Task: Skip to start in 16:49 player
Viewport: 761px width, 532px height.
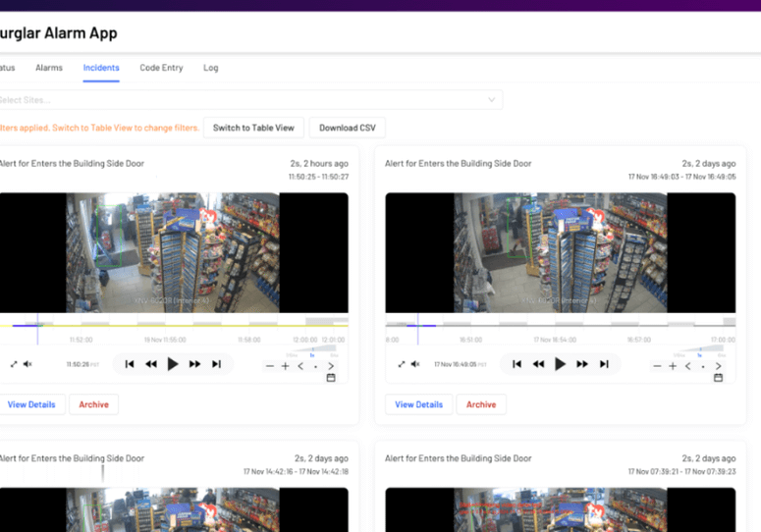Action: tap(516, 364)
